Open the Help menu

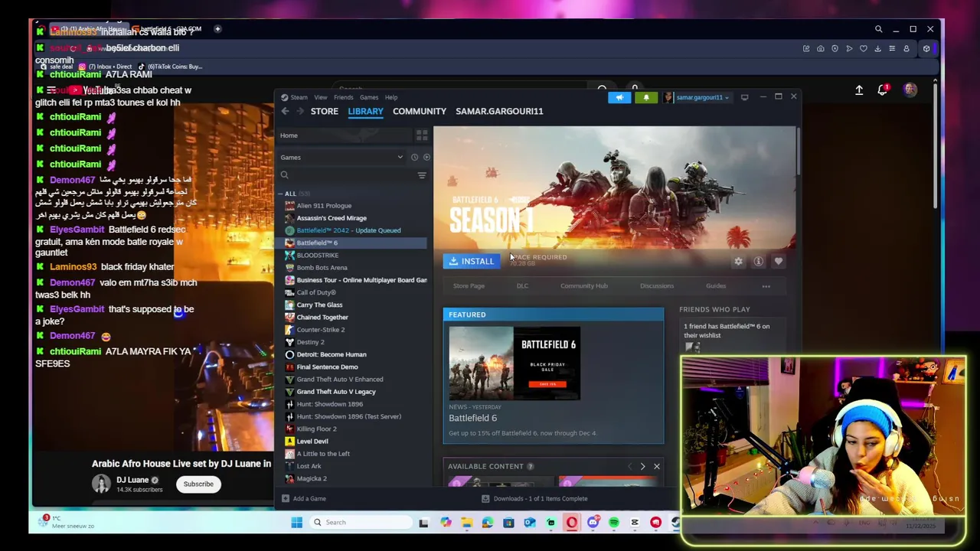[x=391, y=97]
